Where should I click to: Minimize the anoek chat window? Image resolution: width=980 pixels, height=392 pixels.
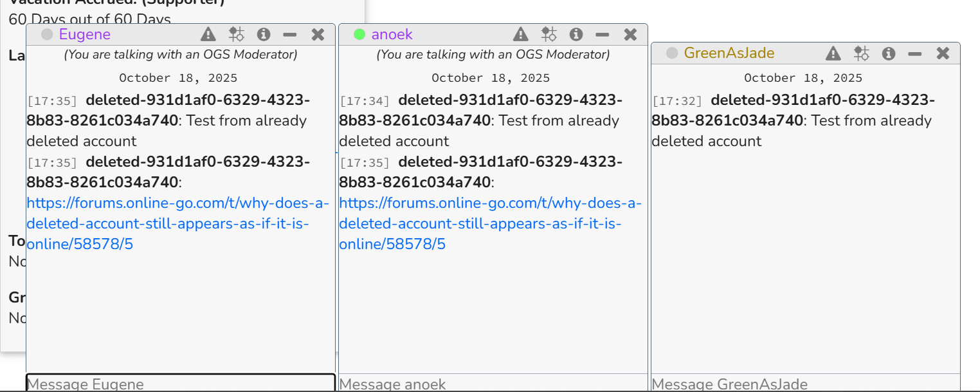coord(603,35)
